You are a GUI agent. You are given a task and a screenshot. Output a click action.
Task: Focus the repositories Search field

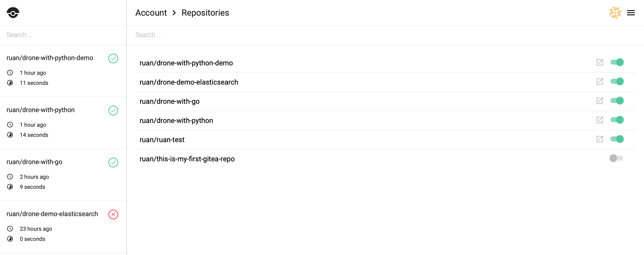[x=385, y=35]
